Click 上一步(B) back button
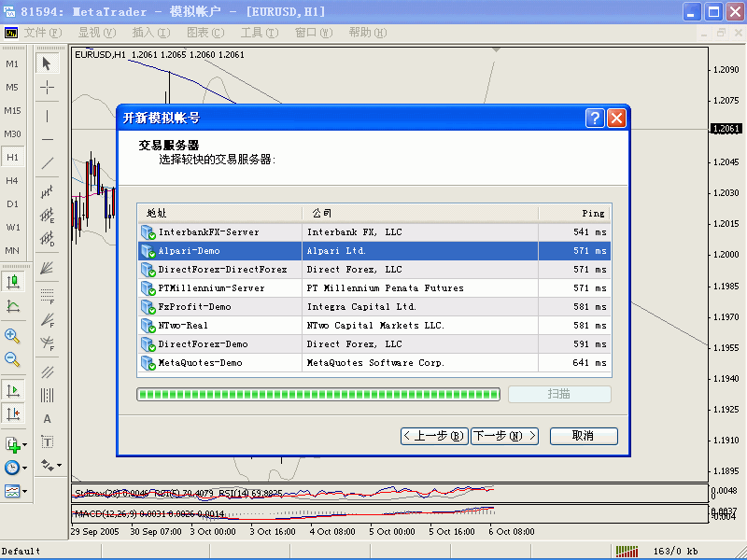 pos(434,436)
